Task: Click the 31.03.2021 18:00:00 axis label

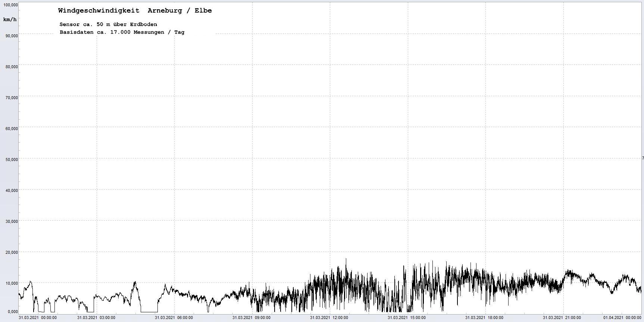Action: tap(484, 318)
